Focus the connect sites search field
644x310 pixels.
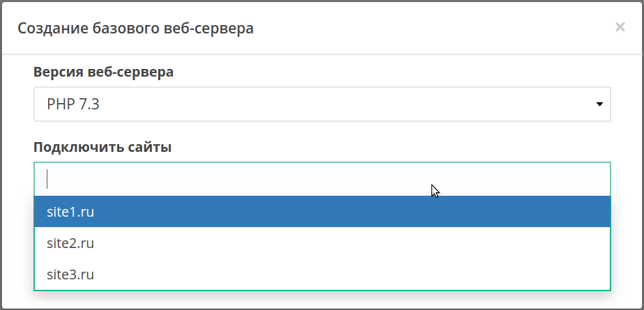click(322, 179)
